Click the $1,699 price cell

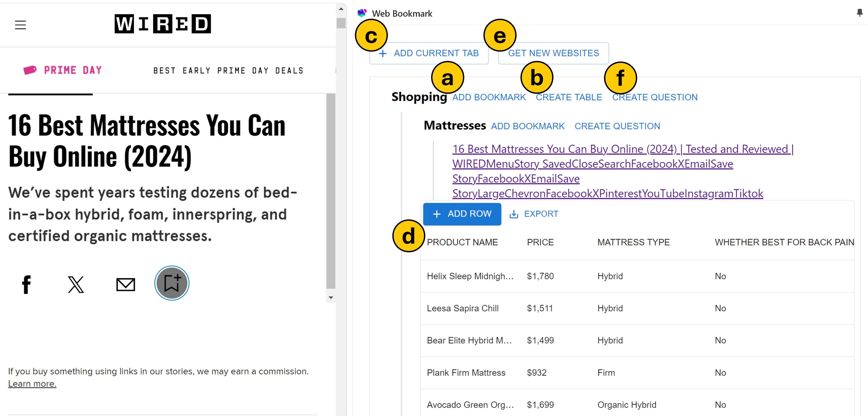click(x=541, y=405)
